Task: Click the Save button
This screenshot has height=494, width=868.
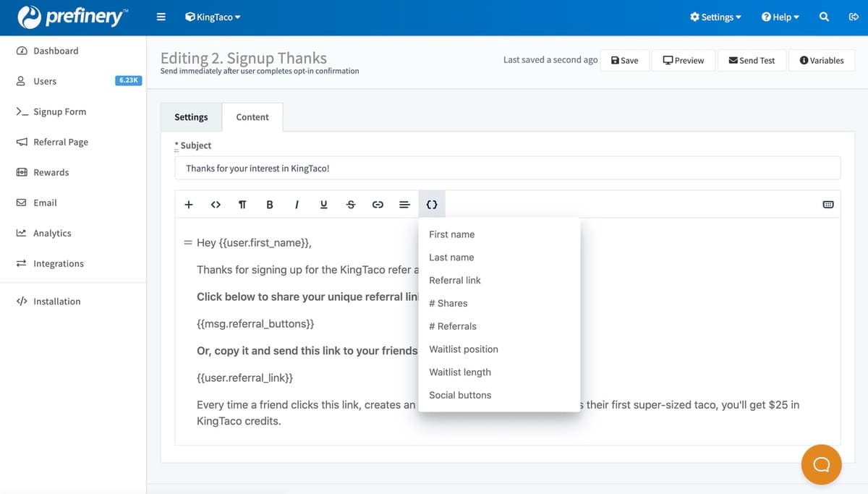Action: tap(625, 60)
